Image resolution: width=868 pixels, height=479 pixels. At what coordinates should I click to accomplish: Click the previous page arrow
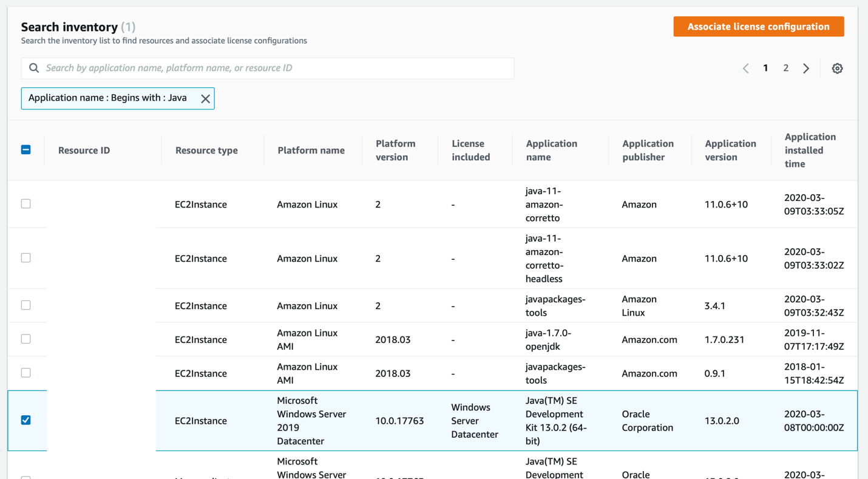[x=745, y=68]
